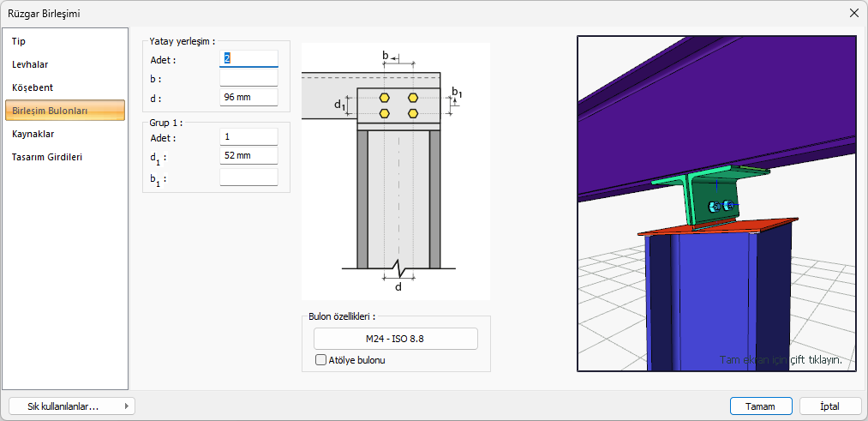Expand the Sık kullanılanlar dropdown

coord(71,406)
